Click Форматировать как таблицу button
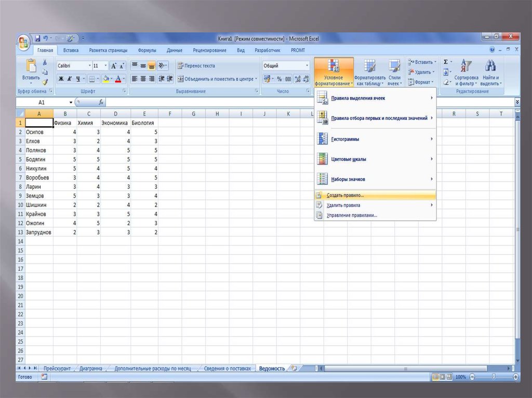This screenshot has height=398, width=532. (370, 73)
